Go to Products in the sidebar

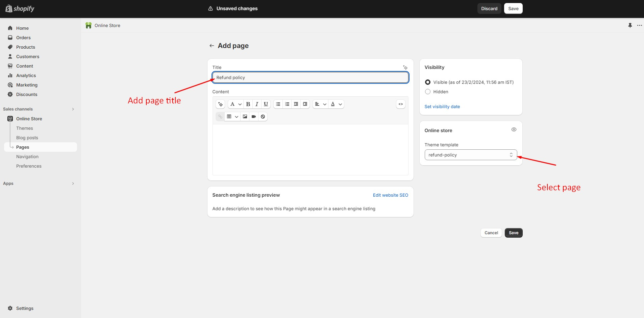[26, 47]
